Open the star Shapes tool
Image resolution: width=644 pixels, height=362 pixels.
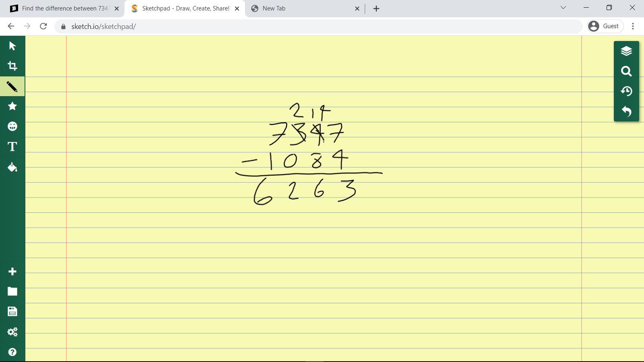tap(12, 106)
